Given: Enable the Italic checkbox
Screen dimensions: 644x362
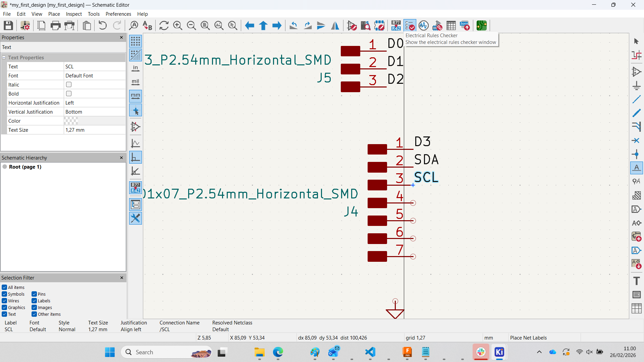Looking at the screenshot, I should pos(69,85).
